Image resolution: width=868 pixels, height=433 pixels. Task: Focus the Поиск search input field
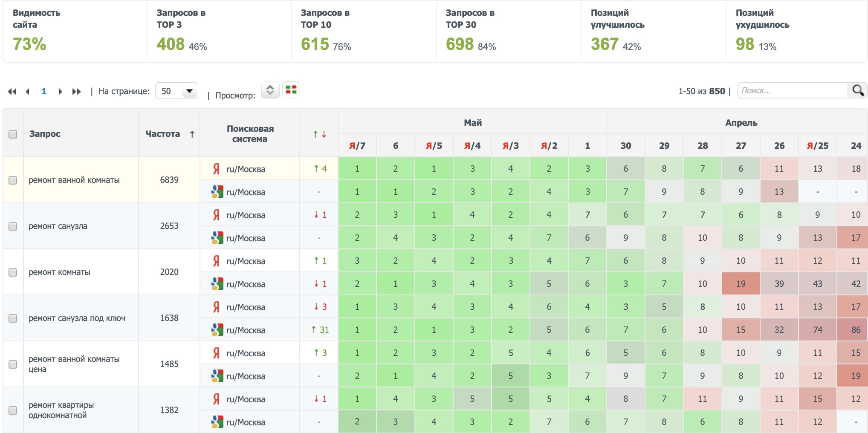pyautogui.click(x=792, y=91)
